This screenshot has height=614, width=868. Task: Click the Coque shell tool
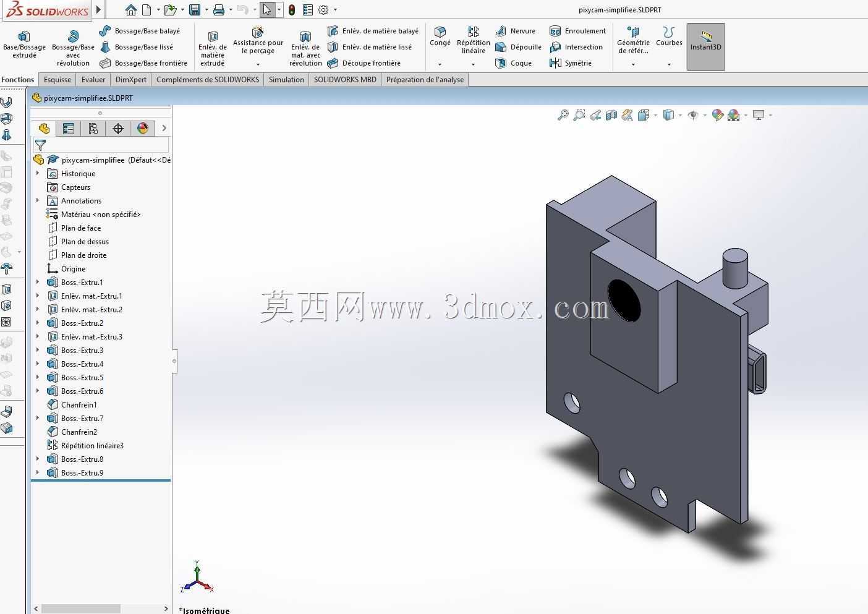point(514,63)
